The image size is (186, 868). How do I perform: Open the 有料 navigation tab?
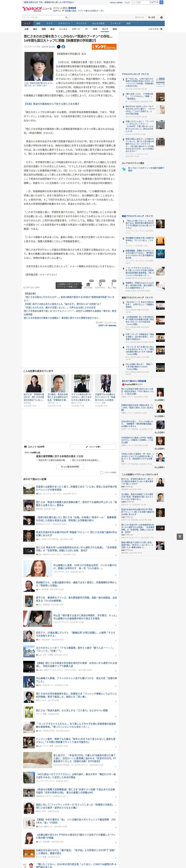coord(128,23)
